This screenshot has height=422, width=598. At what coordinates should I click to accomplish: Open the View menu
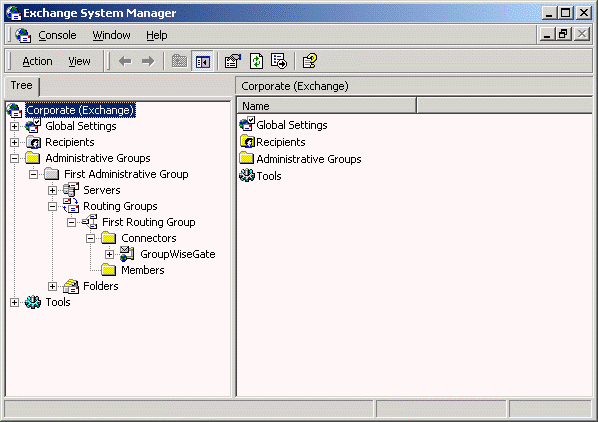79,61
